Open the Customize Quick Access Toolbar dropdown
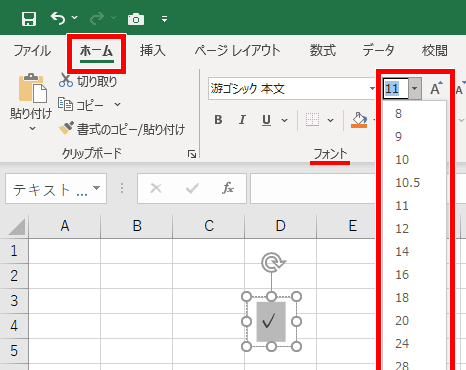The image size is (466, 370). tap(164, 19)
